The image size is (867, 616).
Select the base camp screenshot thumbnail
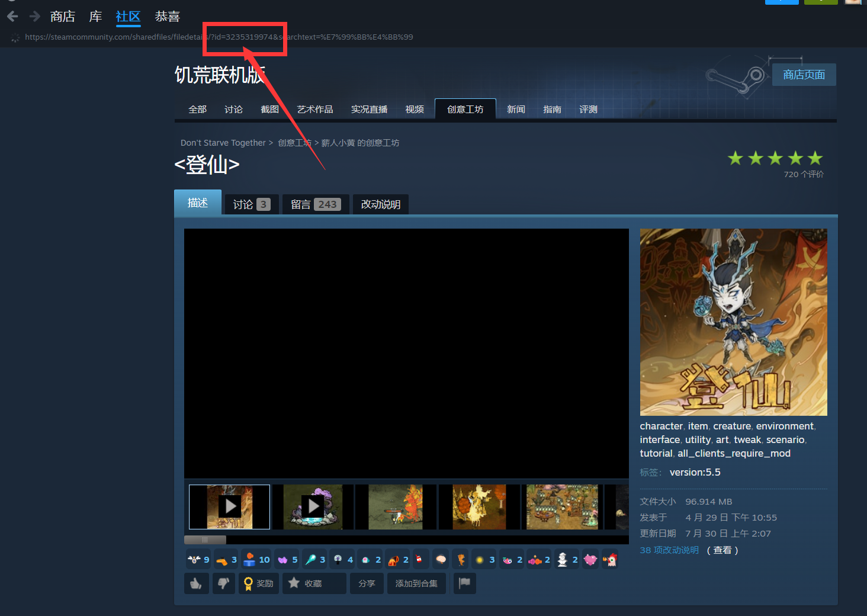coord(562,507)
